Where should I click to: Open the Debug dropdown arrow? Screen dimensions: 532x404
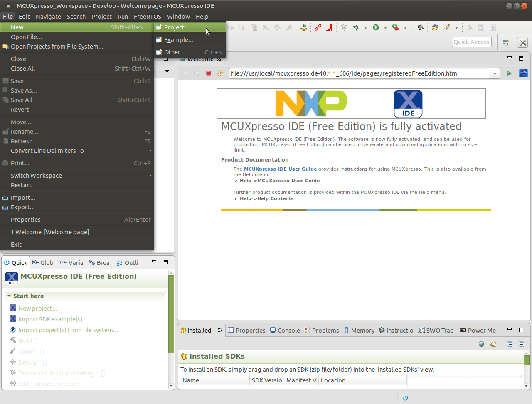365,28
